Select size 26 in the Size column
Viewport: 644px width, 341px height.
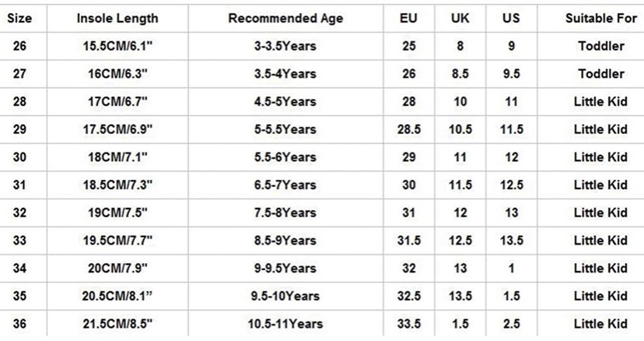click(19, 46)
